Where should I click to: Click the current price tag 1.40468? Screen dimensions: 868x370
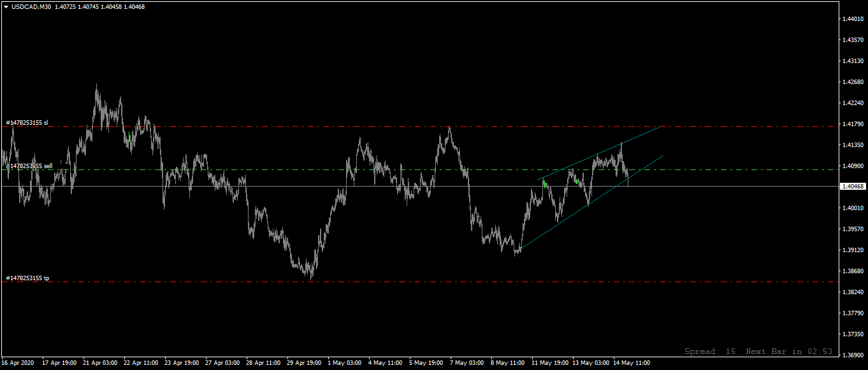pyautogui.click(x=853, y=187)
